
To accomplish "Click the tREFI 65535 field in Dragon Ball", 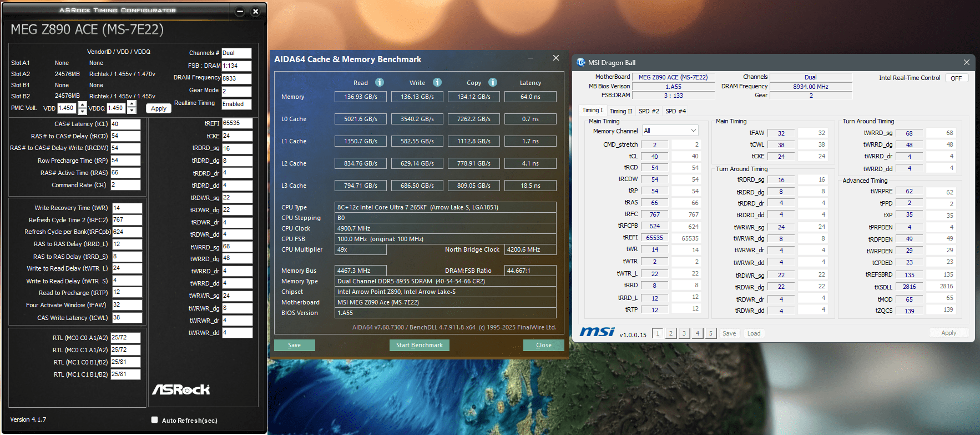I will [655, 238].
